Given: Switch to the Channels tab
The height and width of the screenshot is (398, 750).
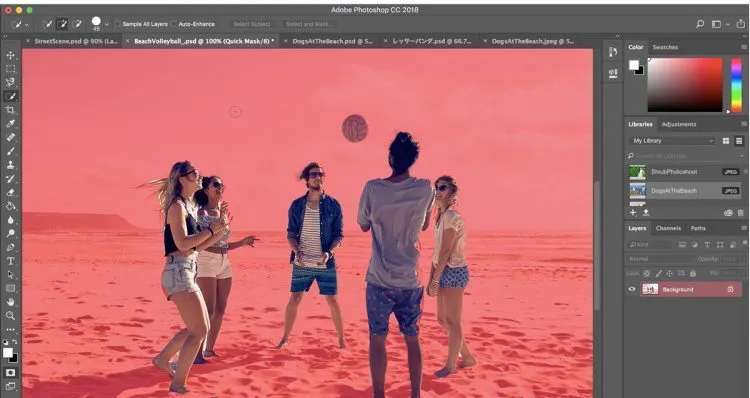Looking at the screenshot, I should (x=668, y=228).
